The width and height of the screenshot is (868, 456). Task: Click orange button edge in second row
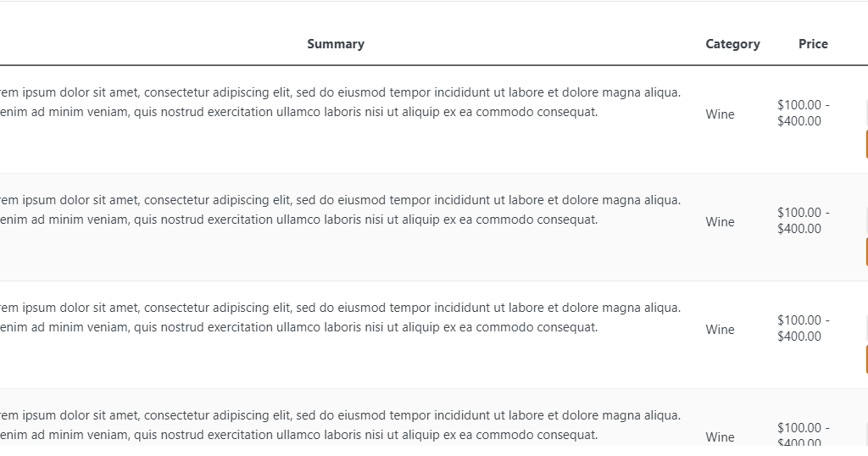point(866,253)
